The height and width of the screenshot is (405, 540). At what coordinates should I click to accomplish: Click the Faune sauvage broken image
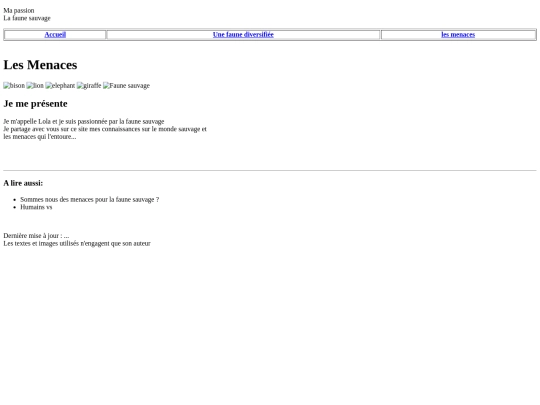click(x=126, y=85)
